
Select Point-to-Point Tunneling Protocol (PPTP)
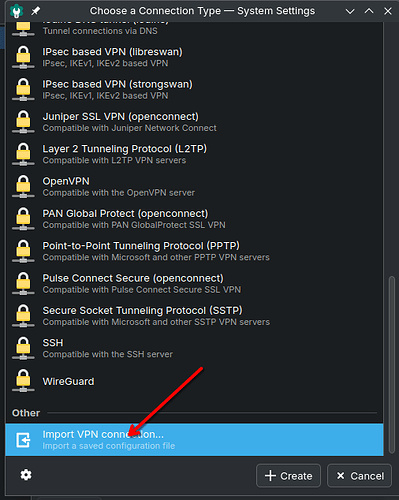[194, 251]
